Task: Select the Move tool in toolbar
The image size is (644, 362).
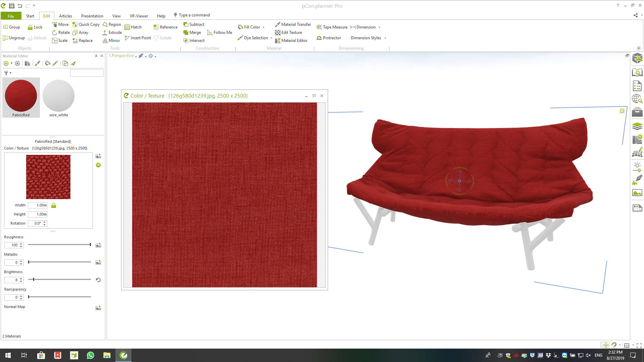Action: click(x=59, y=24)
